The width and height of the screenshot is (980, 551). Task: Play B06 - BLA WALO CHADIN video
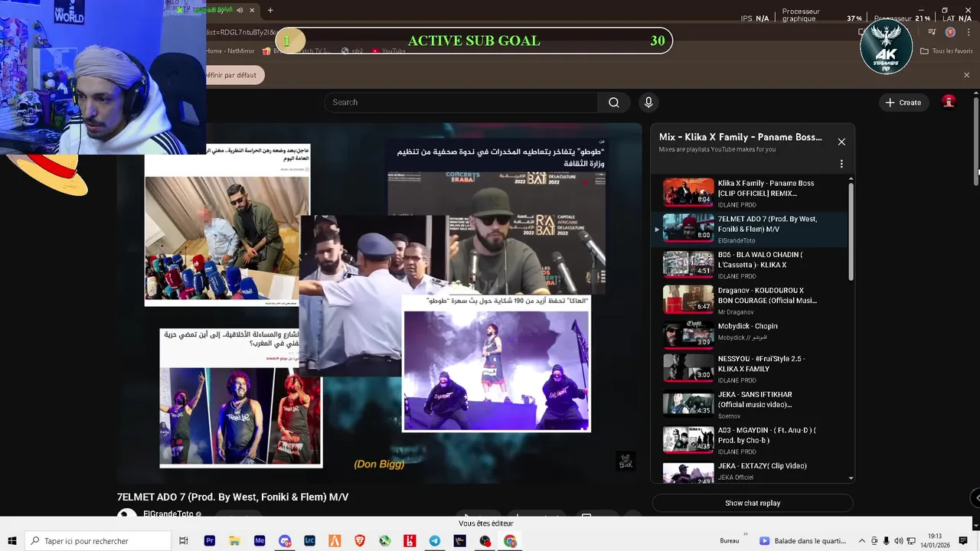pyautogui.click(x=750, y=265)
